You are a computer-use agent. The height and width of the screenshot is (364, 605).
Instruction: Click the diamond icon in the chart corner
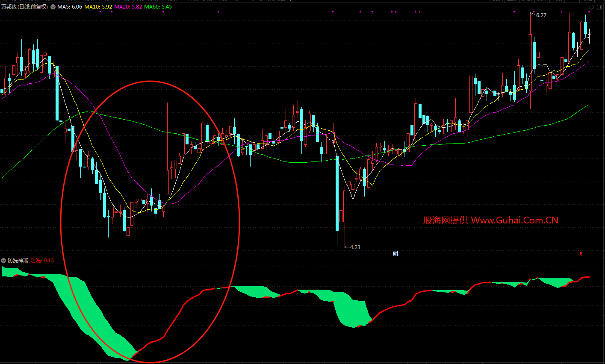(591, 7)
